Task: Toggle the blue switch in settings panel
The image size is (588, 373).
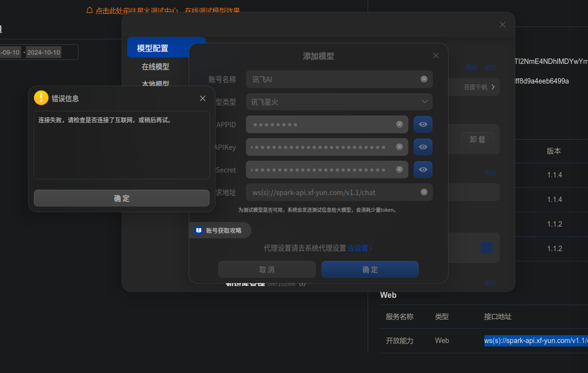Action: coord(486,248)
